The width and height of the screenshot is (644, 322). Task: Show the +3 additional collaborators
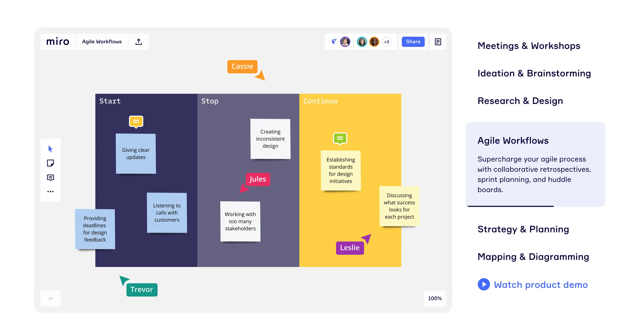387,42
